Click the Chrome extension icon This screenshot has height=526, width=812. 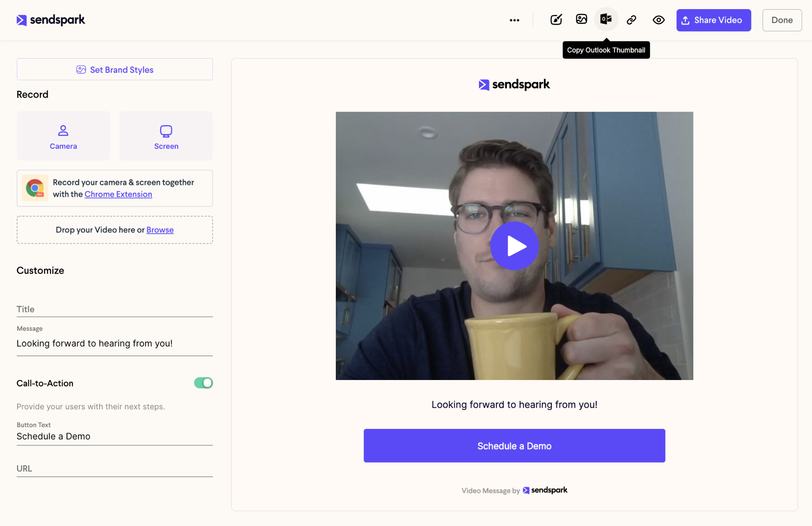tap(35, 188)
